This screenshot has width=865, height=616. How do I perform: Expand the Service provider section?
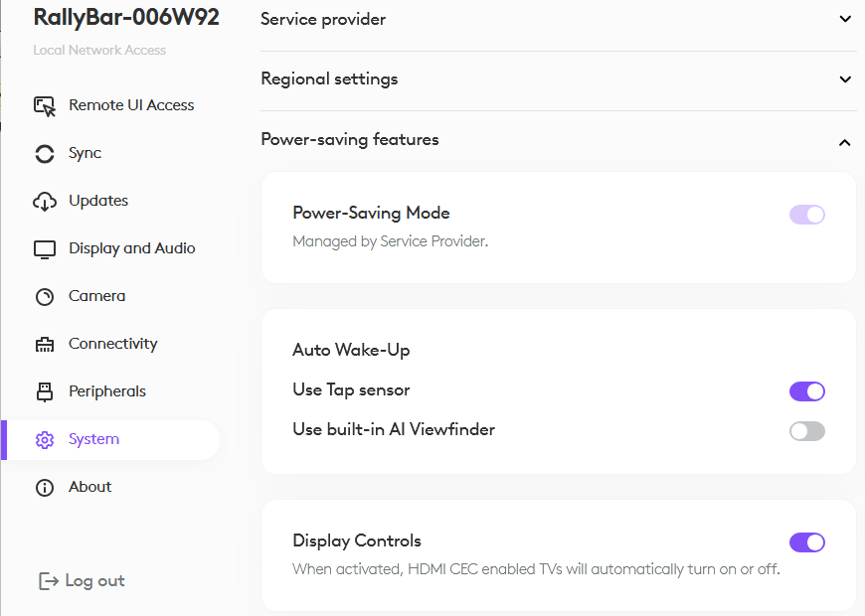coord(845,19)
